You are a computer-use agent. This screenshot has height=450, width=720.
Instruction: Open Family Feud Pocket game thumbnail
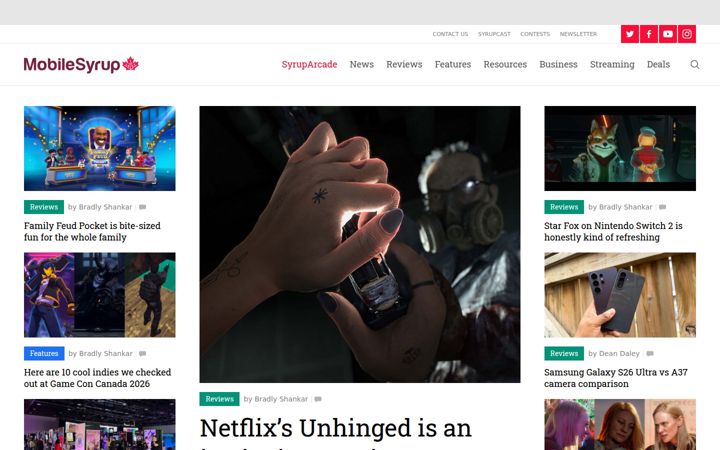(100, 148)
